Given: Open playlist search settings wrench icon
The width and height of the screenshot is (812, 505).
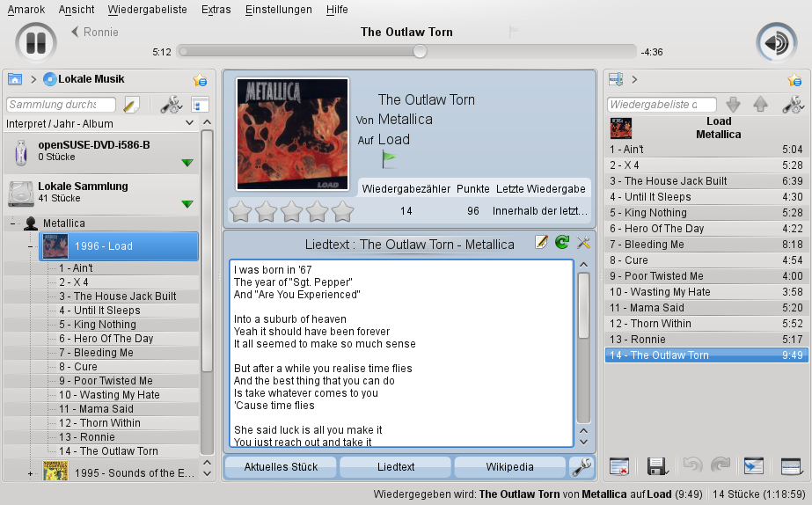Looking at the screenshot, I should [x=794, y=105].
